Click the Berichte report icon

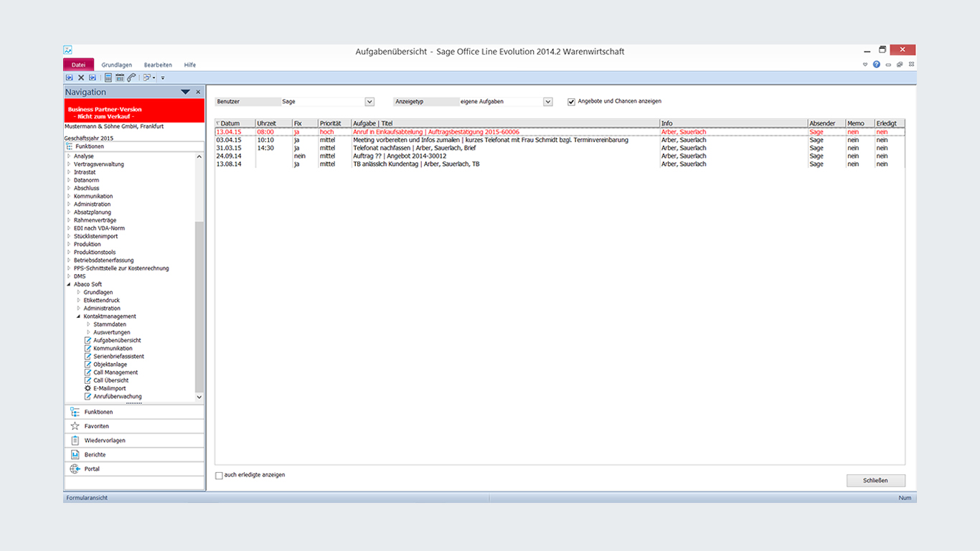point(75,454)
